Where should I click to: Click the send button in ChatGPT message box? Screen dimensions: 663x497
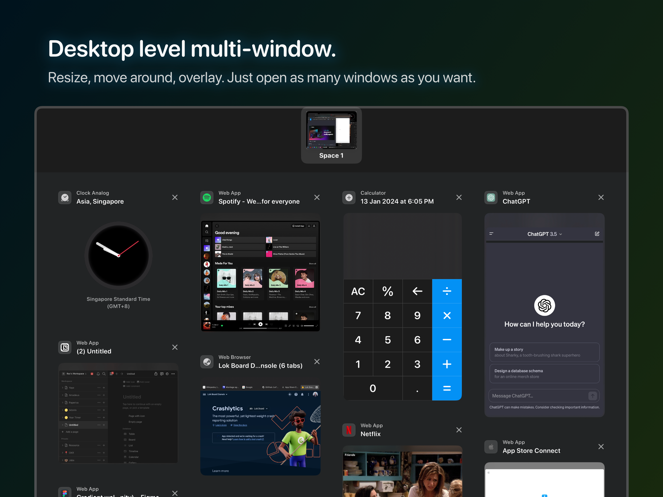592,396
